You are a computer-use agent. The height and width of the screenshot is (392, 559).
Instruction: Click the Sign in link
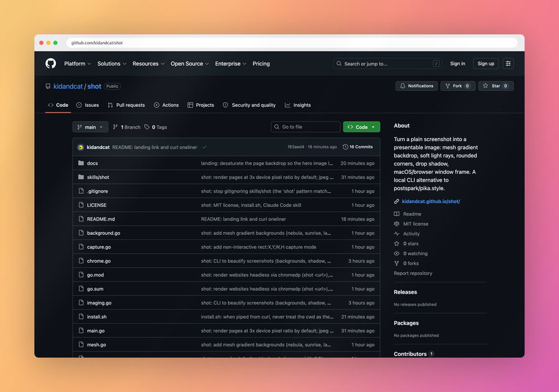point(457,63)
